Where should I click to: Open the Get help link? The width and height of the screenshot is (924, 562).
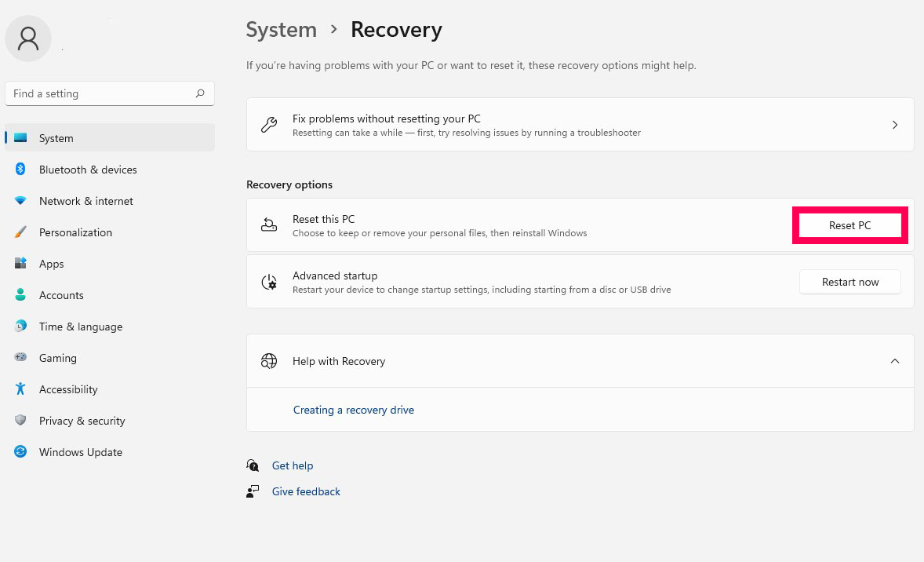293,465
